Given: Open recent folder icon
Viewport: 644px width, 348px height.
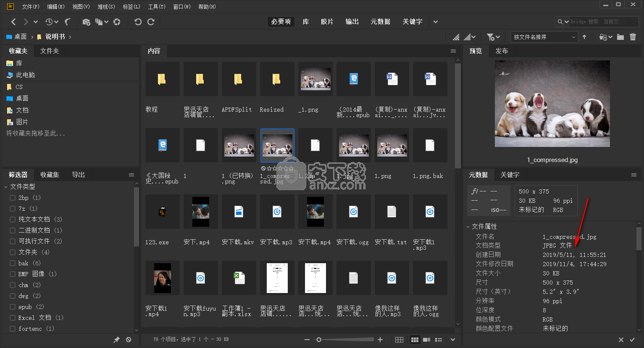Looking at the screenshot, I should click(603, 37).
